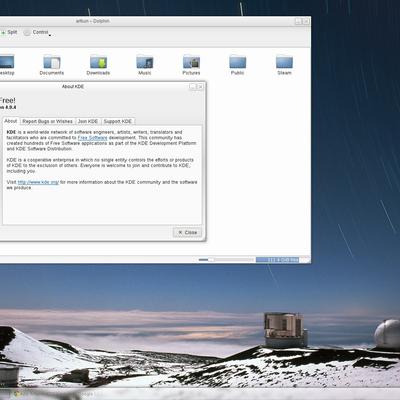
Task: Select the About tab in About KDE
Action: [x=11, y=121]
